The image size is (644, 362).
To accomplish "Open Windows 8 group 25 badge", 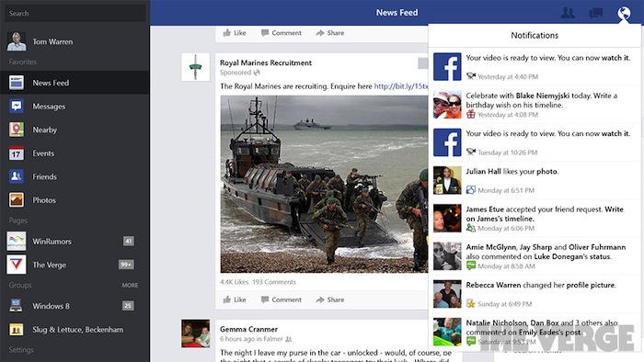I will [x=128, y=305].
